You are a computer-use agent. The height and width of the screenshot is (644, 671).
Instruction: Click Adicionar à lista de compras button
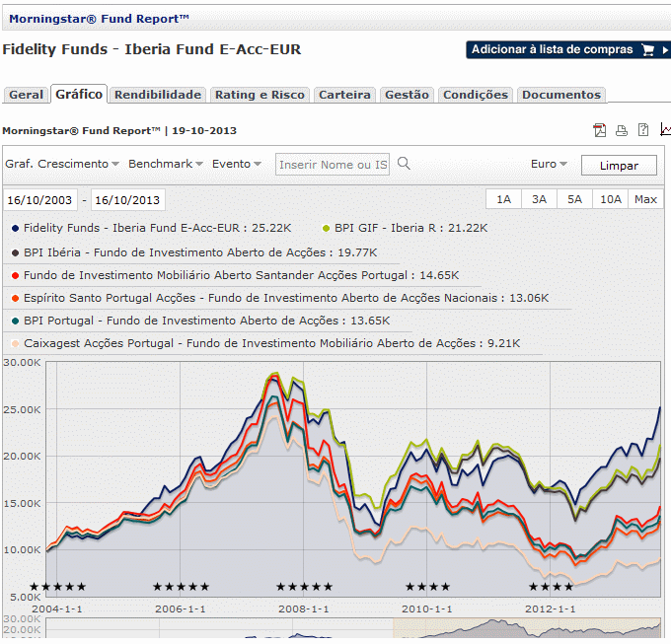click(568, 50)
